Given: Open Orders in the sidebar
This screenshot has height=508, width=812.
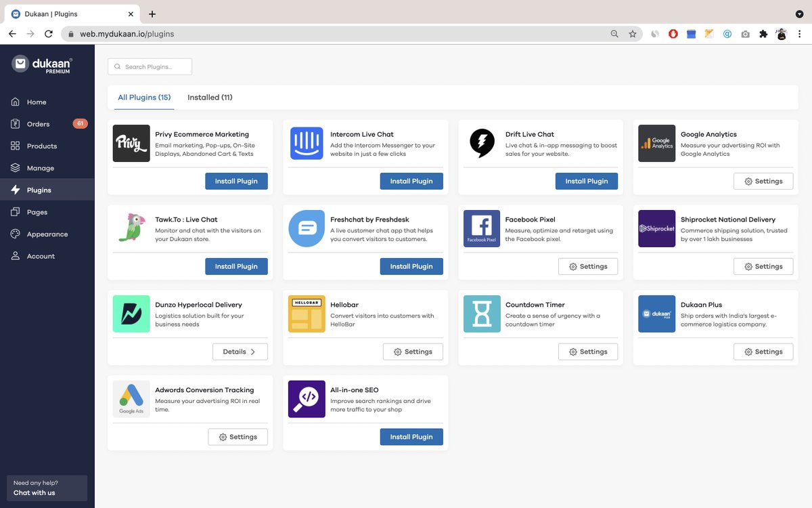Looking at the screenshot, I should (x=47, y=124).
